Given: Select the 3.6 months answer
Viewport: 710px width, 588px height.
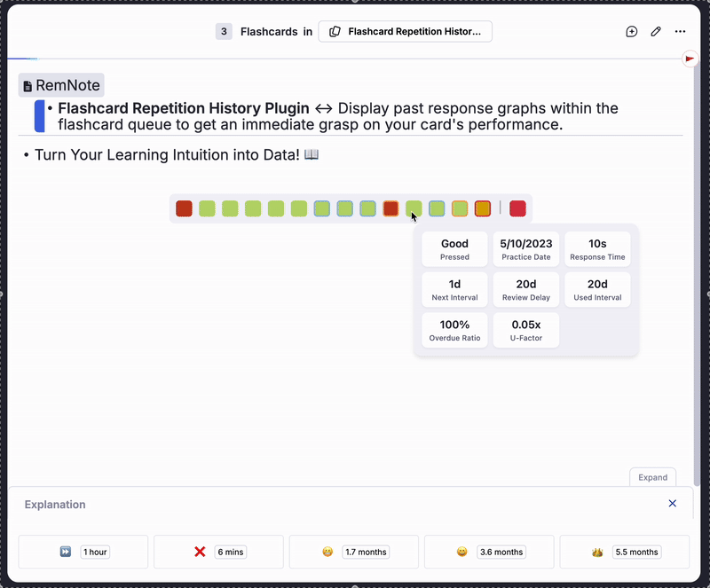Looking at the screenshot, I should (x=489, y=552).
